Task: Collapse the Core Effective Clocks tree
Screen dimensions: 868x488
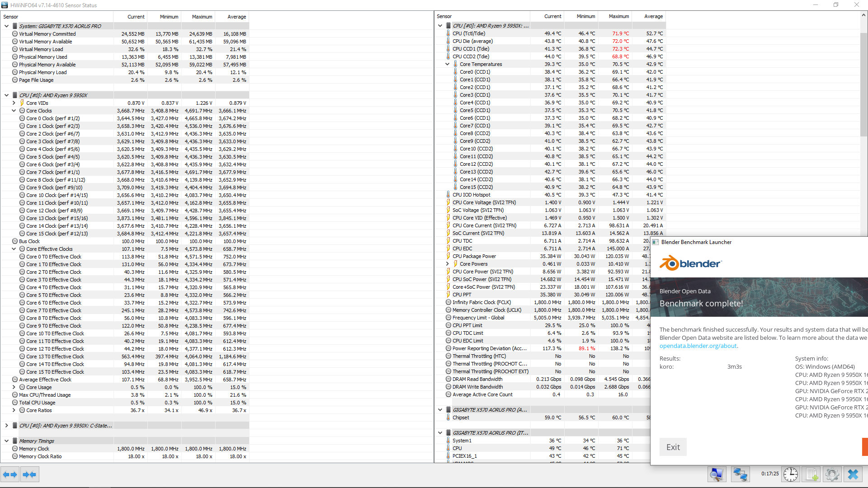Action: (14, 249)
